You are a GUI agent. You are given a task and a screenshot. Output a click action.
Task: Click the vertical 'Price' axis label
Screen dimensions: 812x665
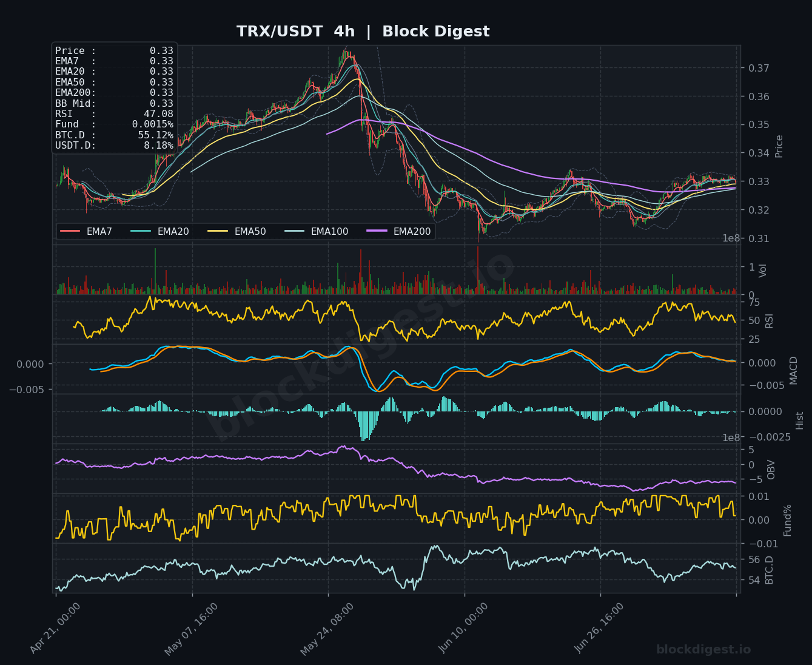tap(779, 146)
